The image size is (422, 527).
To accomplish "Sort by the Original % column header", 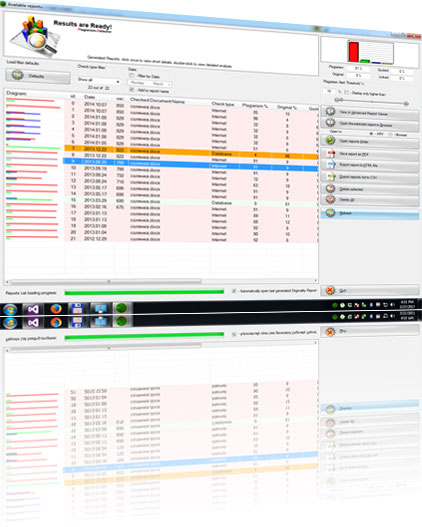I will pos(287,107).
